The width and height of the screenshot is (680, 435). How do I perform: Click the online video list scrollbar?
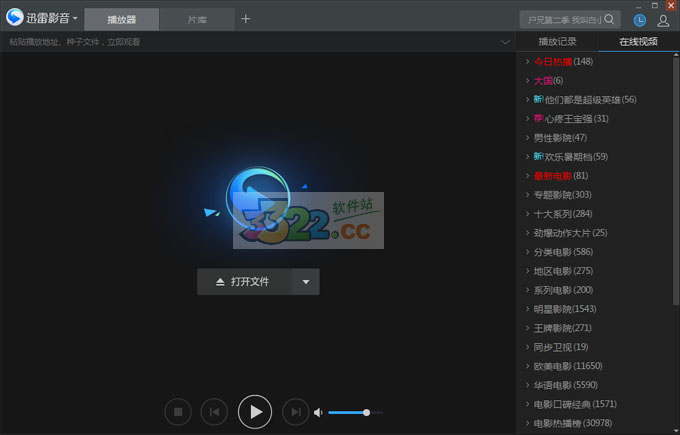(x=676, y=181)
